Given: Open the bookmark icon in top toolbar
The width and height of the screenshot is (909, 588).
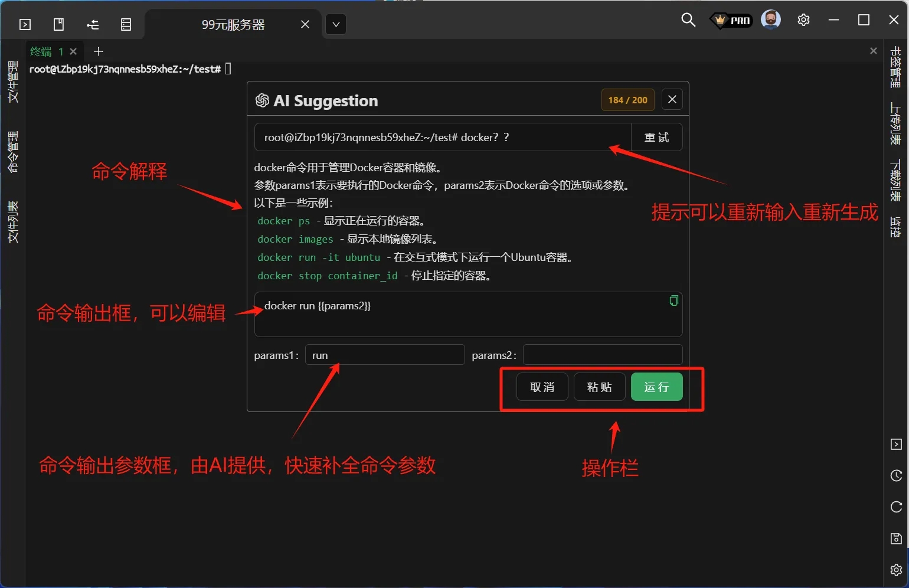Looking at the screenshot, I should point(58,24).
